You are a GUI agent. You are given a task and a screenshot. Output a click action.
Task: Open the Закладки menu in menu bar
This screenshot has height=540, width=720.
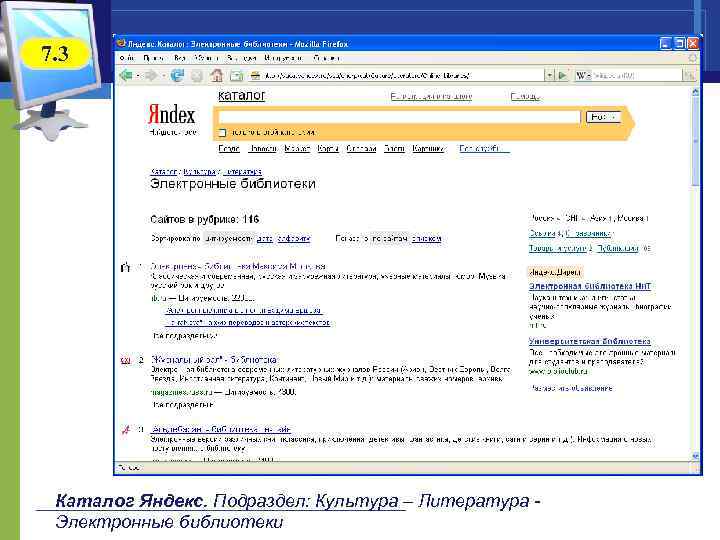tap(242, 58)
